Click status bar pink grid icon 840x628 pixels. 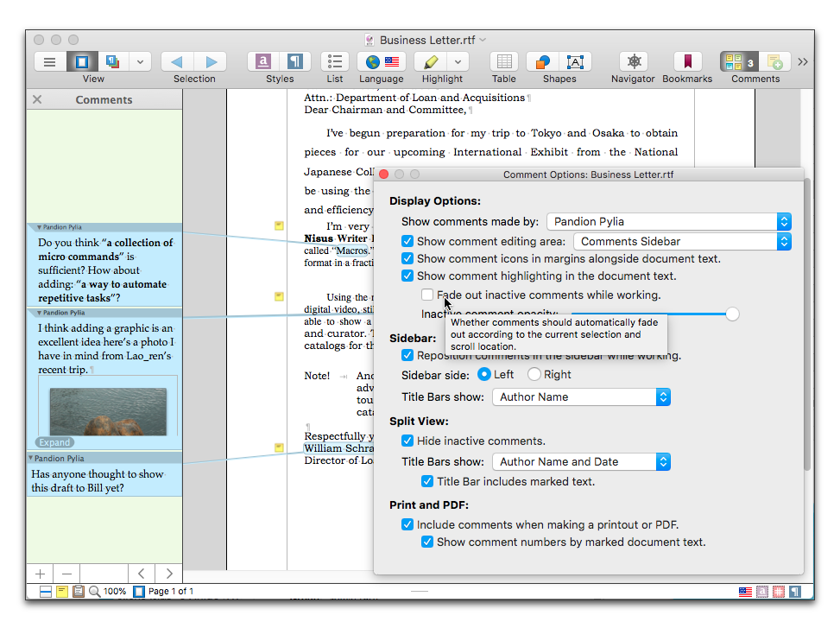[779, 592]
